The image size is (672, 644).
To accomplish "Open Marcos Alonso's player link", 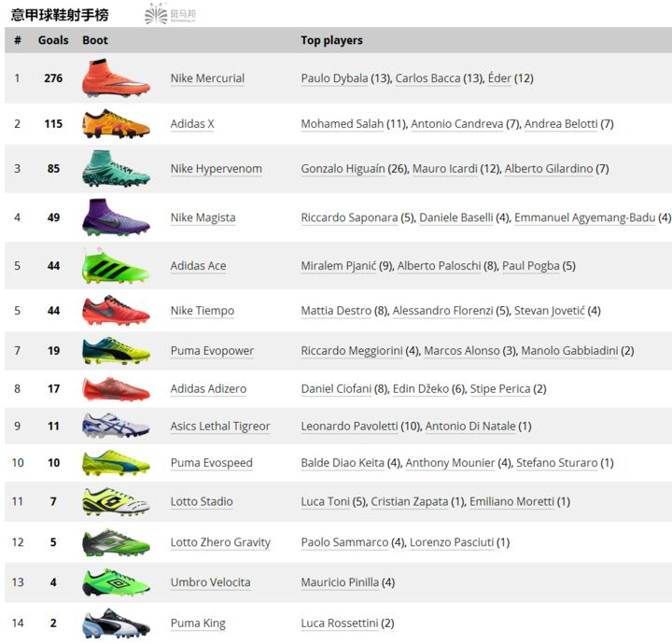I will [x=462, y=351].
